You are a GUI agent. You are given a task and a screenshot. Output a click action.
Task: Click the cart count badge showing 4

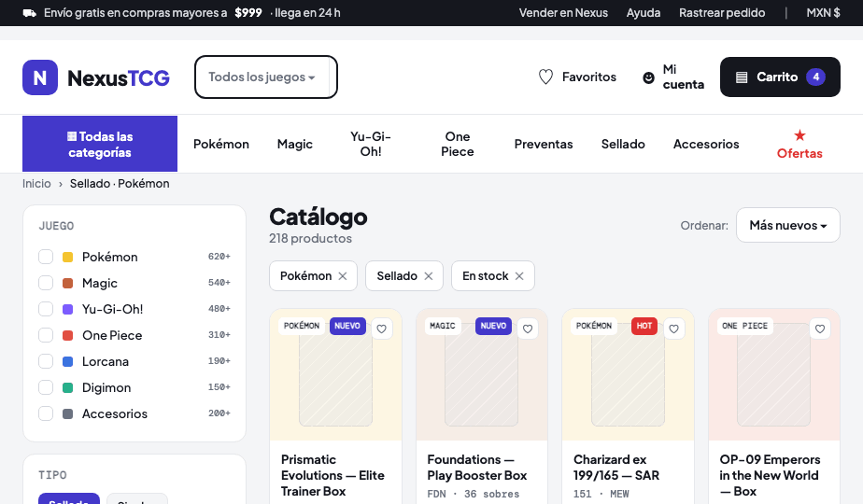[815, 77]
